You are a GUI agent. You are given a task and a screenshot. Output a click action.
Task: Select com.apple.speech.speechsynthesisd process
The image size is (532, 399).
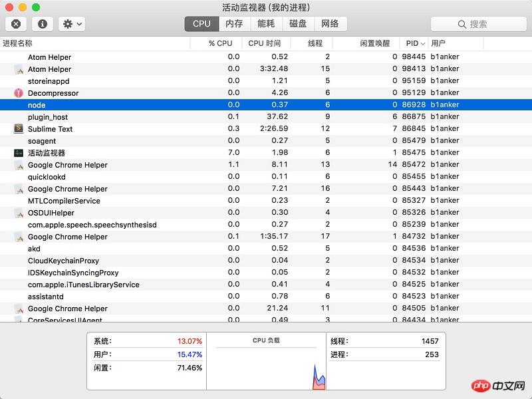pyautogui.click(x=266, y=225)
